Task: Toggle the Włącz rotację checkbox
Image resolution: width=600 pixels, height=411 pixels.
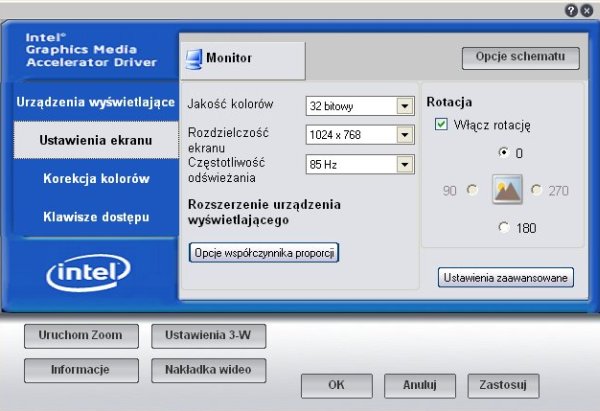Action: [441, 124]
